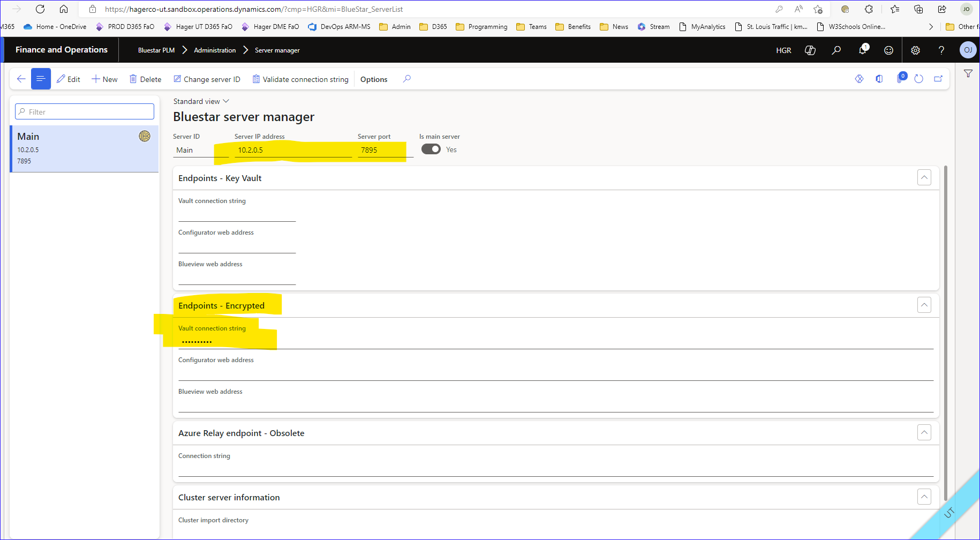Collapse Azure Relay endpoint section

pyautogui.click(x=924, y=432)
